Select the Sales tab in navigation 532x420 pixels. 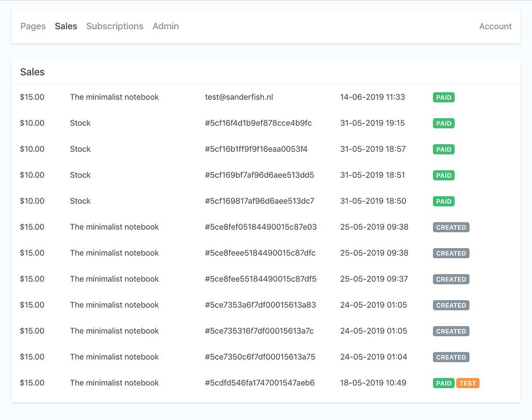tap(66, 26)
